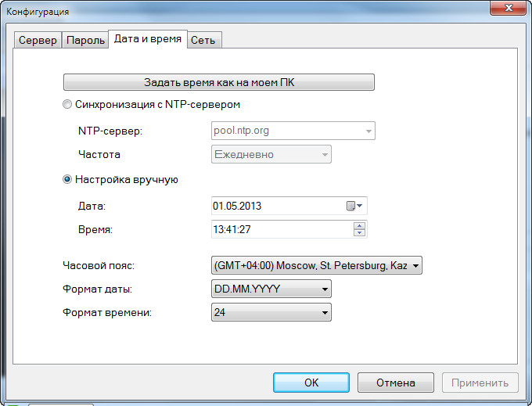532x406 pixels.
Task: Switch to the Сервер tab
Action: pyautogui.click(x=38, y=41)
